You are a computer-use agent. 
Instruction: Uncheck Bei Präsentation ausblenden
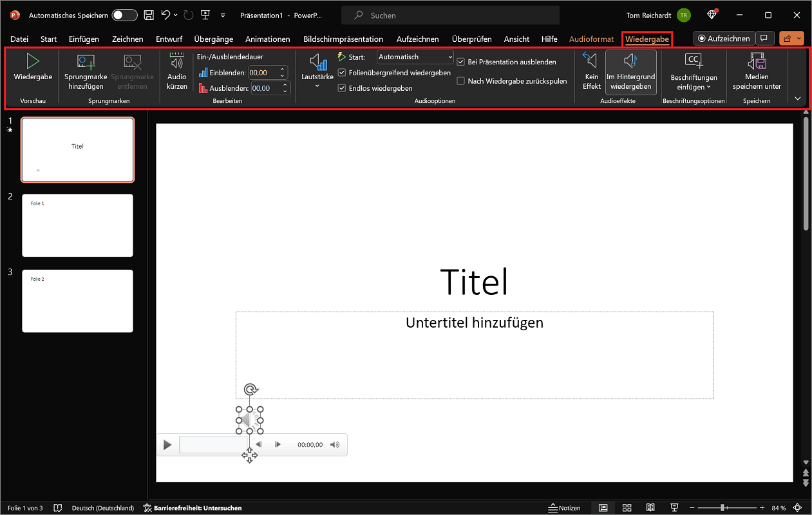click(x=460, y=62)
